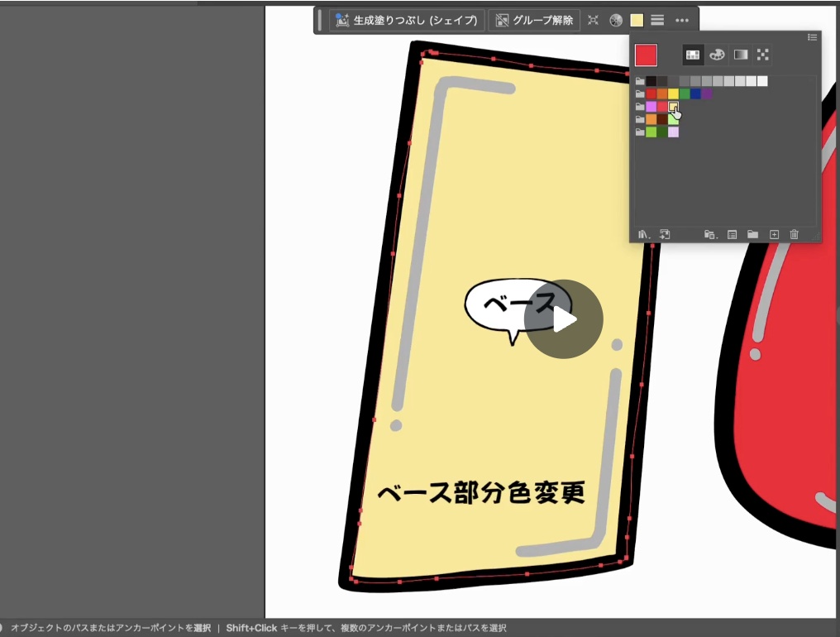Open the Swatches panel flyout menu

point(812,37)
